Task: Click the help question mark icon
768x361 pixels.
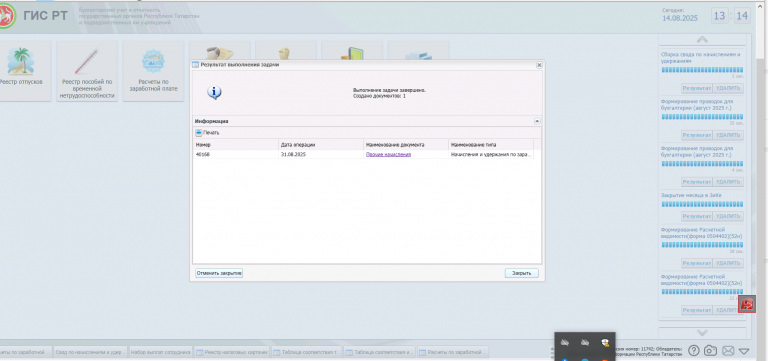Action: [x=694, y=350]
